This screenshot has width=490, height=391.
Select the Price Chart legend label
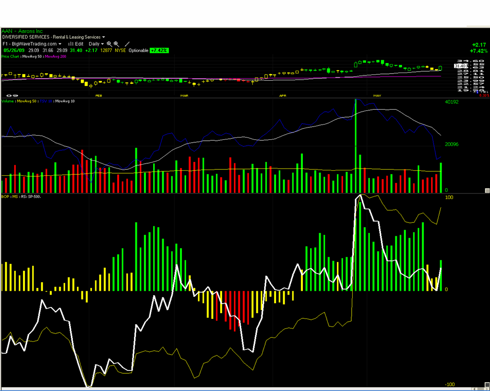10,56
